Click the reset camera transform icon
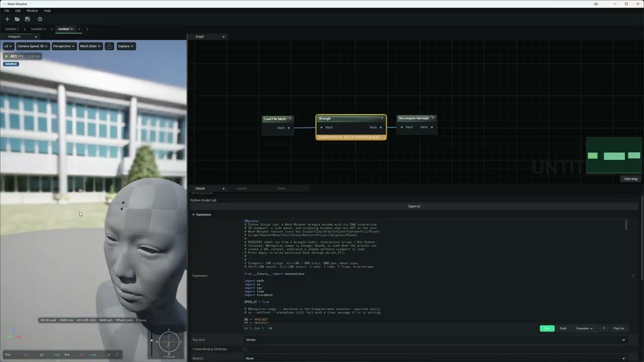This screenshot has width=644, height=362. coord(117,354)
